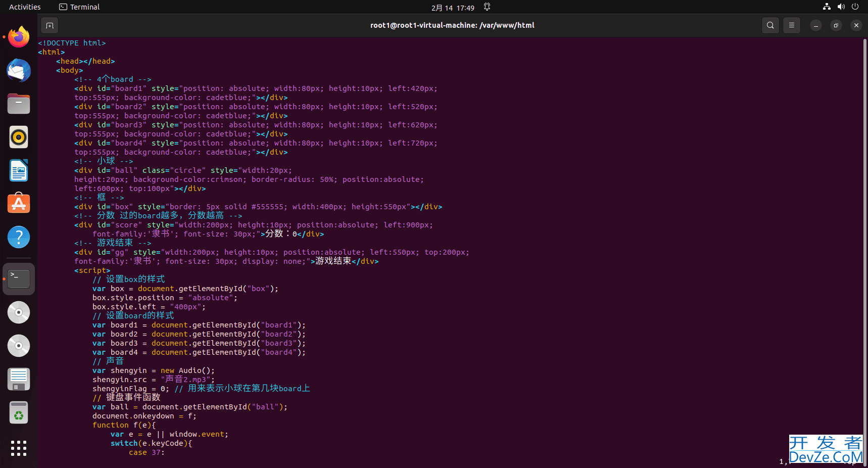Image resolution: width=868 pixels, height=468 pixels.
Task: Open the first disc drive icon
Action: (19, 312)
